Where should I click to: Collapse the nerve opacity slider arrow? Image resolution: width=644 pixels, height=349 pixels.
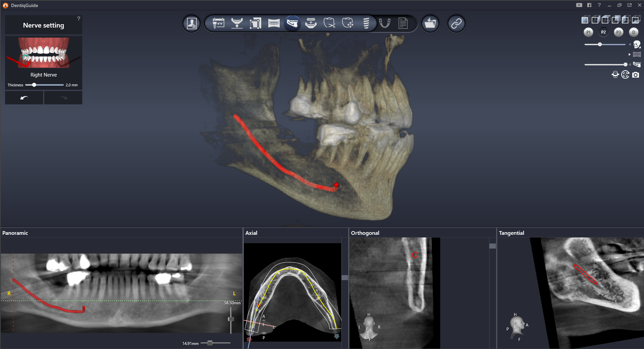[630, 64]
